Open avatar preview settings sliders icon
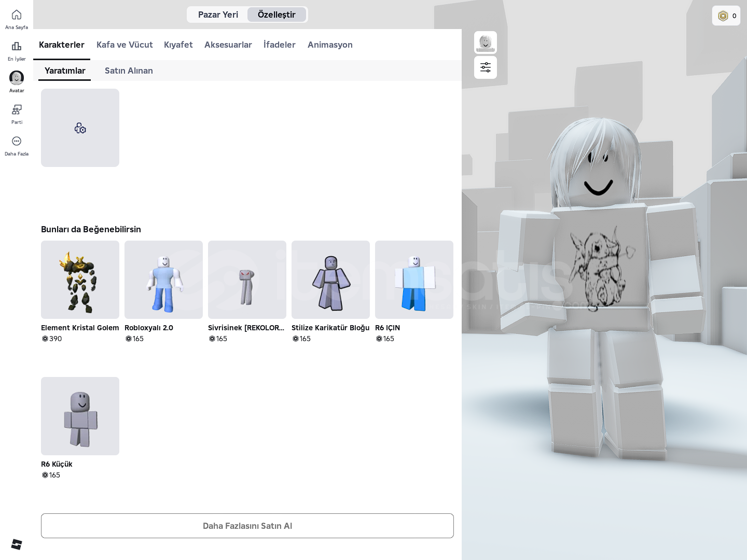Image resolution: width=747 pixels, height=560 pixels. [x=486, y=67]
